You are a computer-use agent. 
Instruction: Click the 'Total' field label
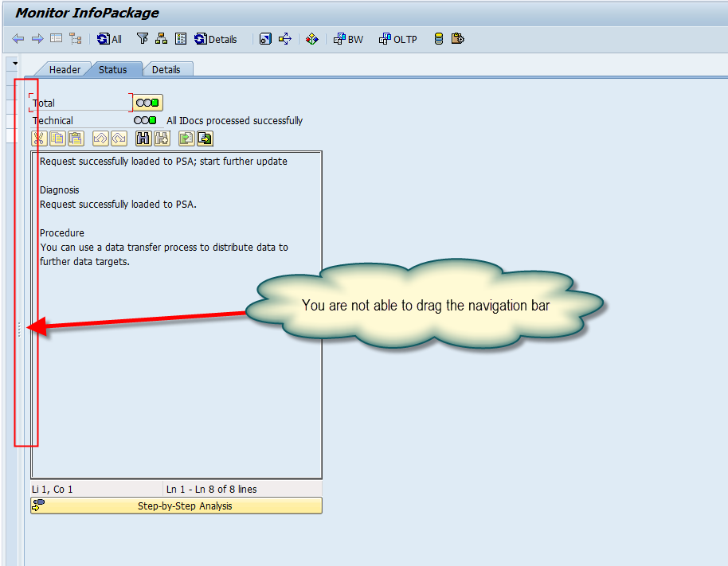click(44, 103)
